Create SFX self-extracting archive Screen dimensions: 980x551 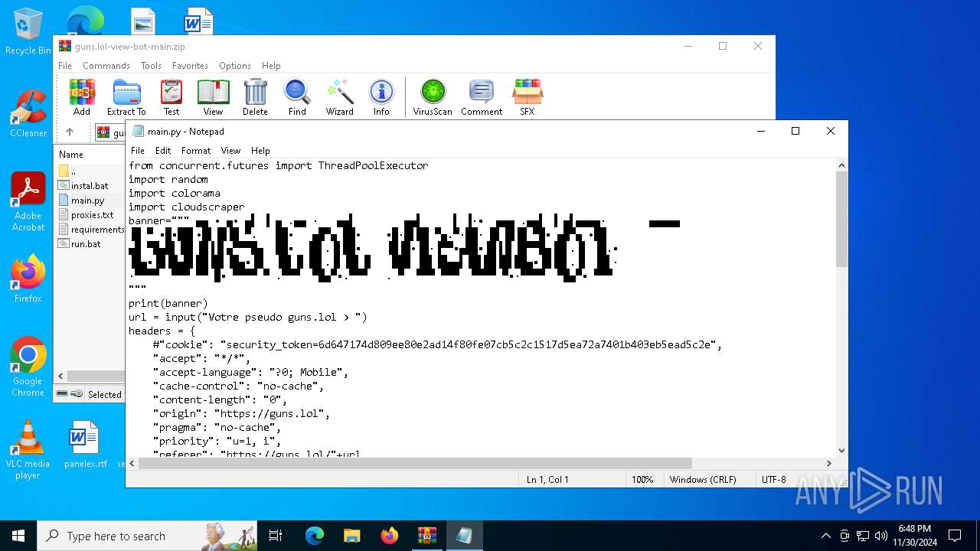click(528, 97)
